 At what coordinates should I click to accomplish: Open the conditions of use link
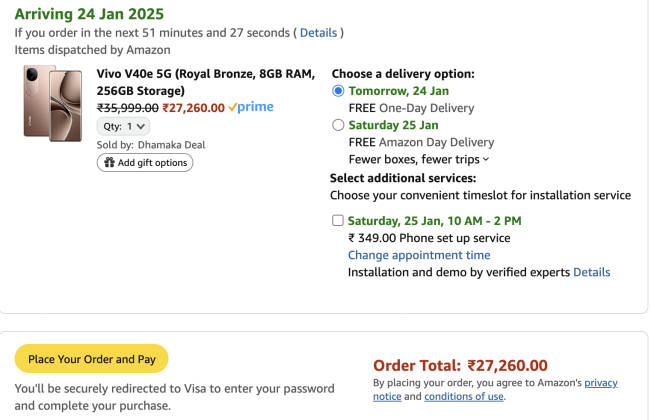(463, 397)
